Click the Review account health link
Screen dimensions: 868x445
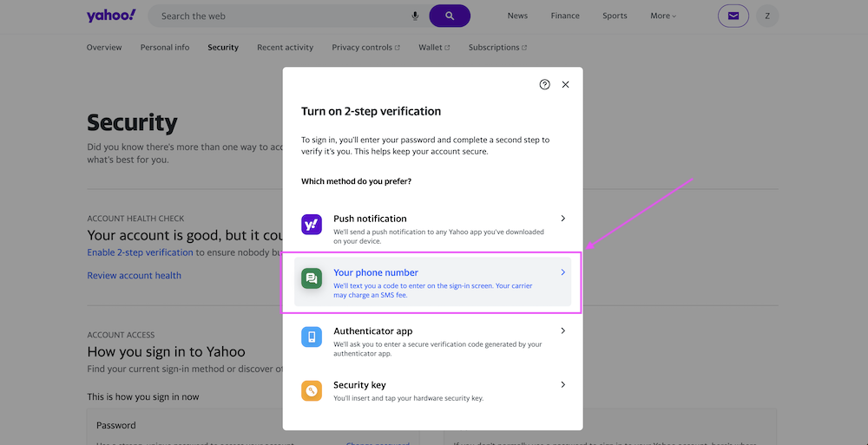tap(135, 276)
